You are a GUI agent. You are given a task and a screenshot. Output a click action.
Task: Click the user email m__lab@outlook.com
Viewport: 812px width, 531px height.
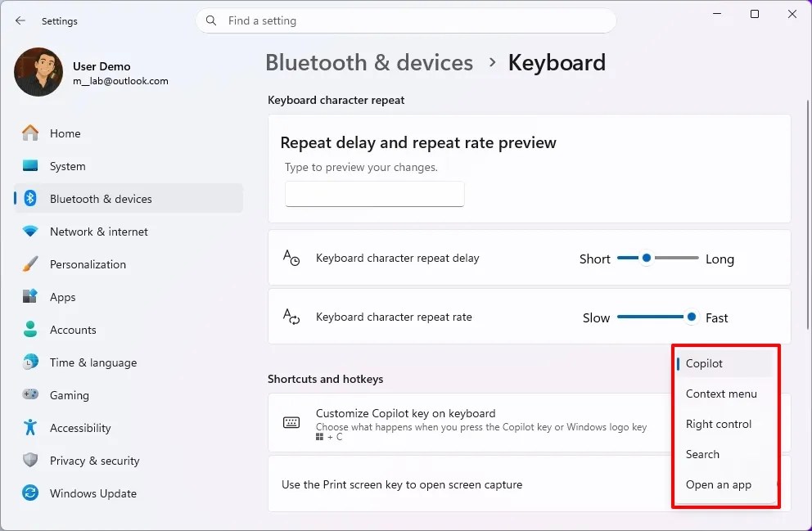(x=120, y=81)
